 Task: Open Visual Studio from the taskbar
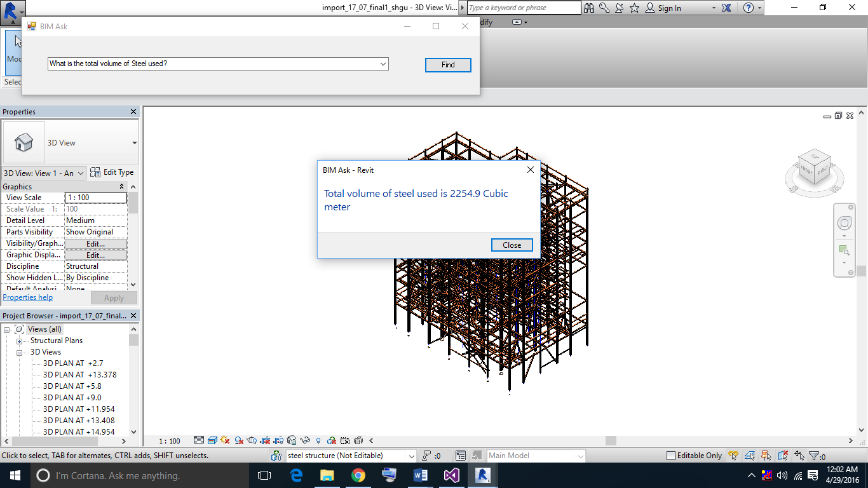[x=451, y=475]
